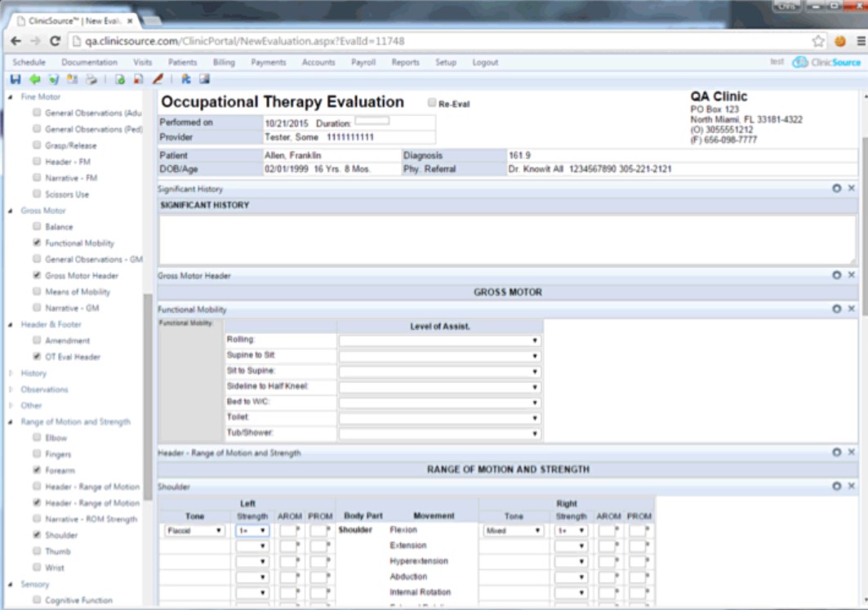
Task: Open the Chrome hamburger menu
Action: click(861, 41)
